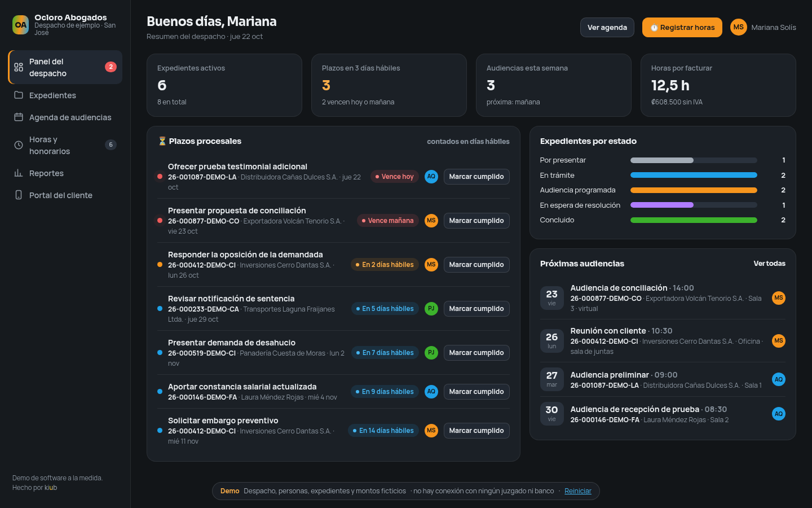Click the En 14 días hábiles badge
812x508 pixels.
point(383,431)
